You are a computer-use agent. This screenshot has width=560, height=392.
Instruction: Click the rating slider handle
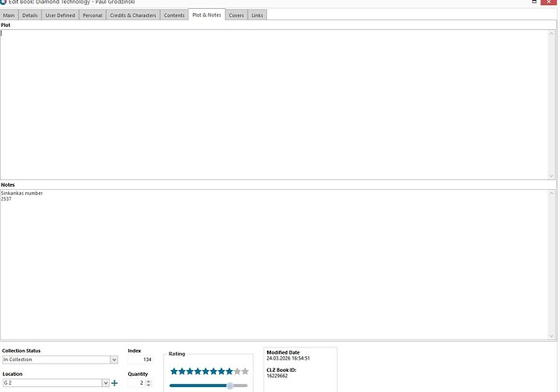(230, 386)
